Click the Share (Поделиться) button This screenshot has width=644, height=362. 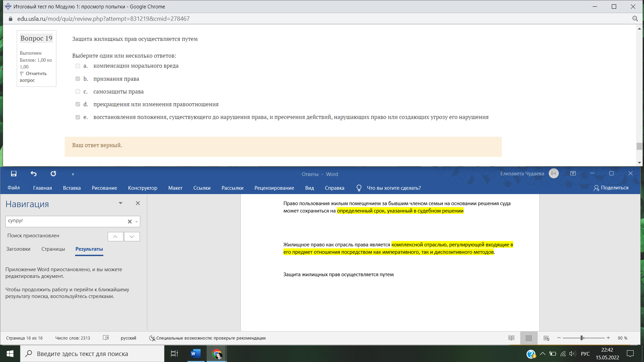tap(611, 188)
